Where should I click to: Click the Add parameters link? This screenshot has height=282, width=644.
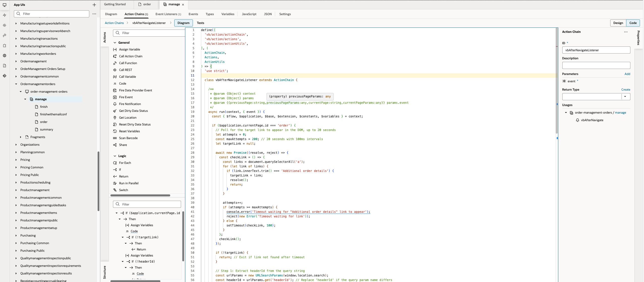click(627, 74)
